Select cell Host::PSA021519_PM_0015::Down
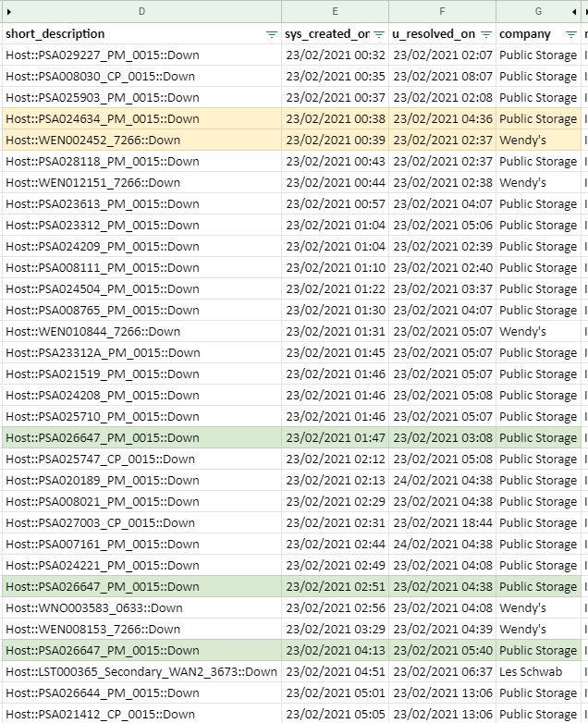 142,374
